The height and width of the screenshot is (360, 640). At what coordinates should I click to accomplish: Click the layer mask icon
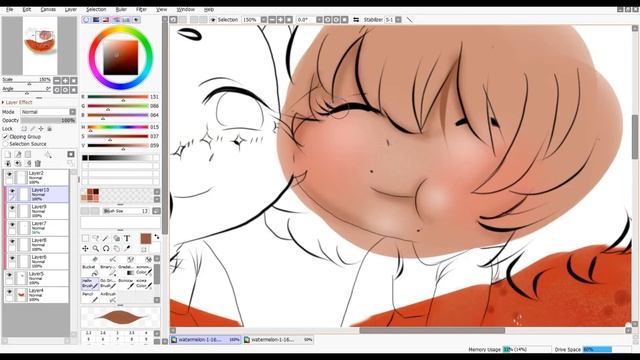coord(71,154)
